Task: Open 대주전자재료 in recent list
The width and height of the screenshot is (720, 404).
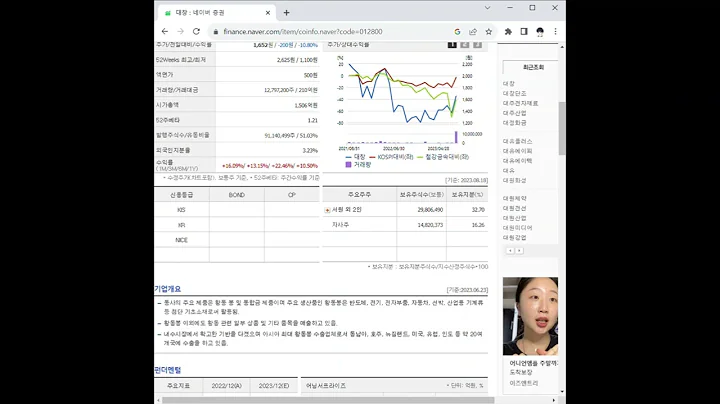Action: (x=520, y=103)
